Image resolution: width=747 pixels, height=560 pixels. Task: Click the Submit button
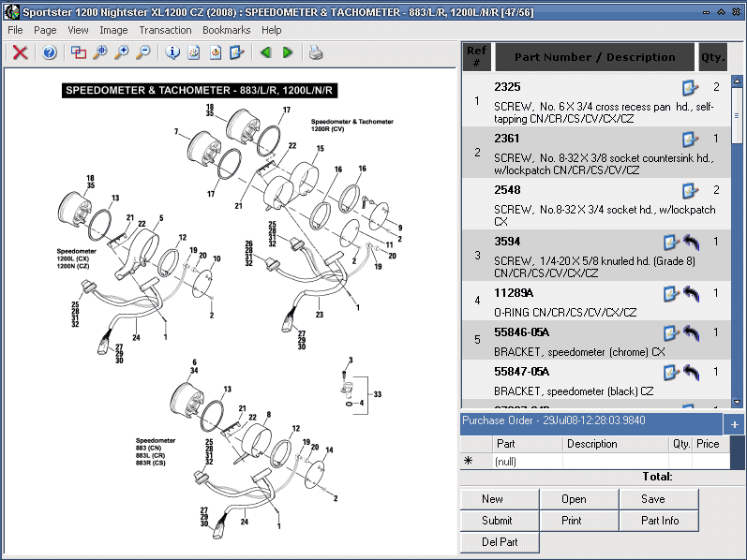[x=497, y=521]
